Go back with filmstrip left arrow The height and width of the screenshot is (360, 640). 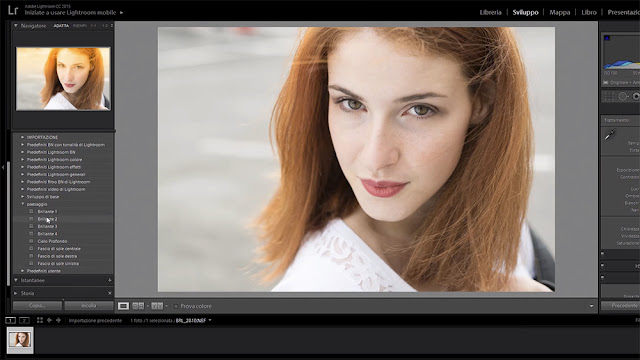point(49,320)
